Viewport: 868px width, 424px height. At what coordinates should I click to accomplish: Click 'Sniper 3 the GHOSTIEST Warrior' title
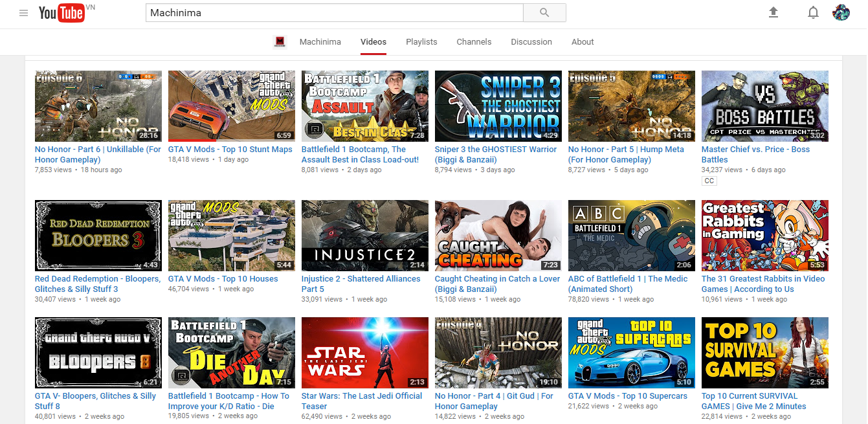(x=496, y=154)
